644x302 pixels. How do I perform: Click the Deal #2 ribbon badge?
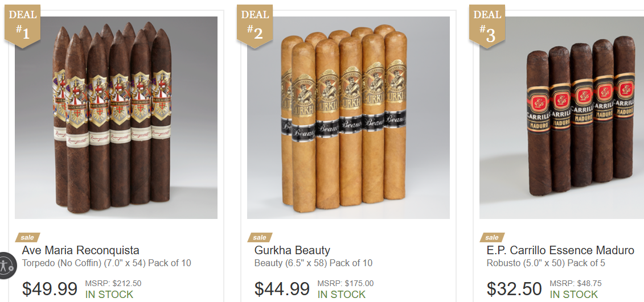255,26
